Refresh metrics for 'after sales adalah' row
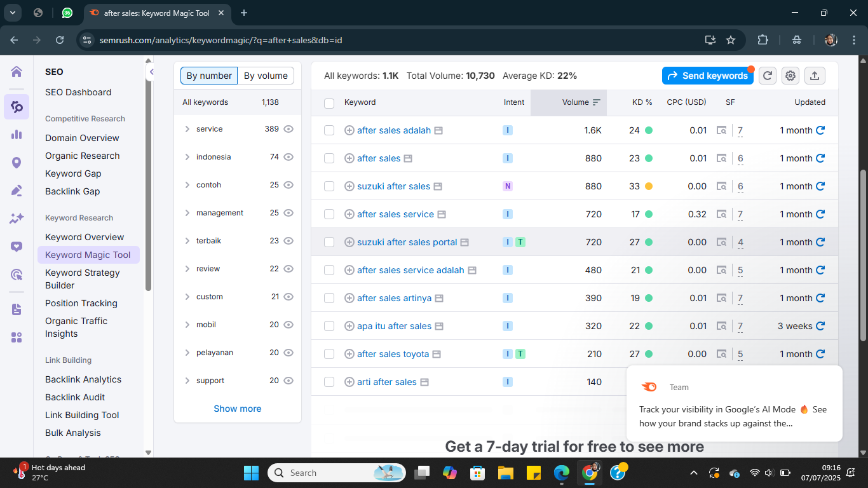This screenshot has height=488, width=868. 820,130
